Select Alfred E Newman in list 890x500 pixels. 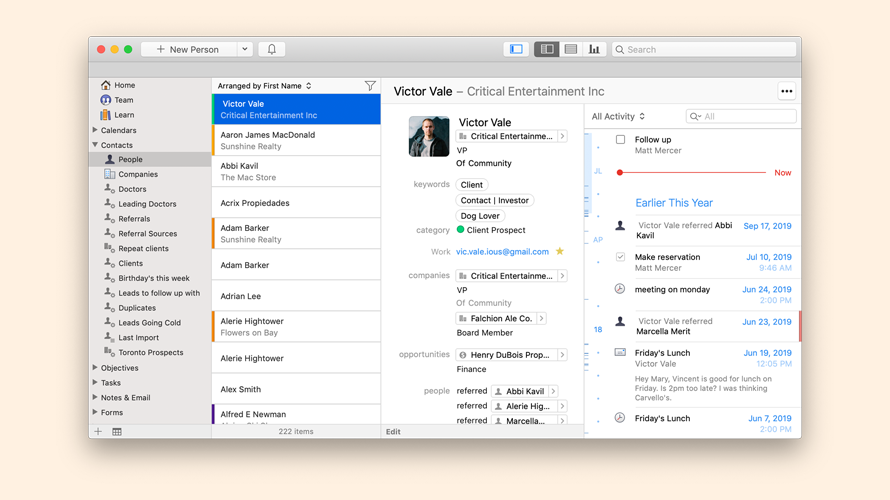pyautogui.click(x=296, y=415)
